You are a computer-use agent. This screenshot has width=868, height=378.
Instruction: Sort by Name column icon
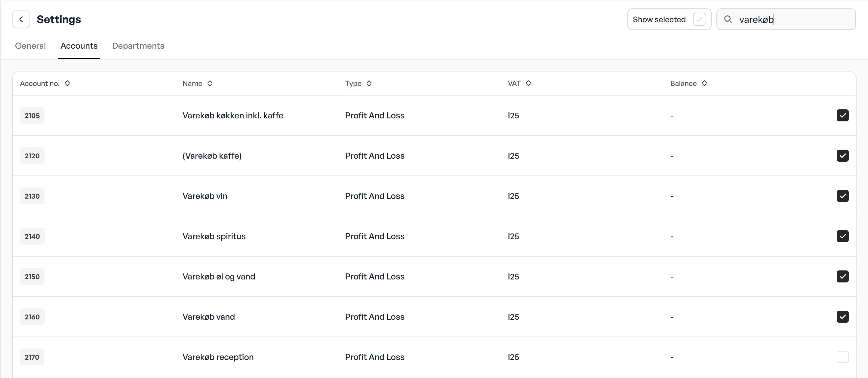210,83
